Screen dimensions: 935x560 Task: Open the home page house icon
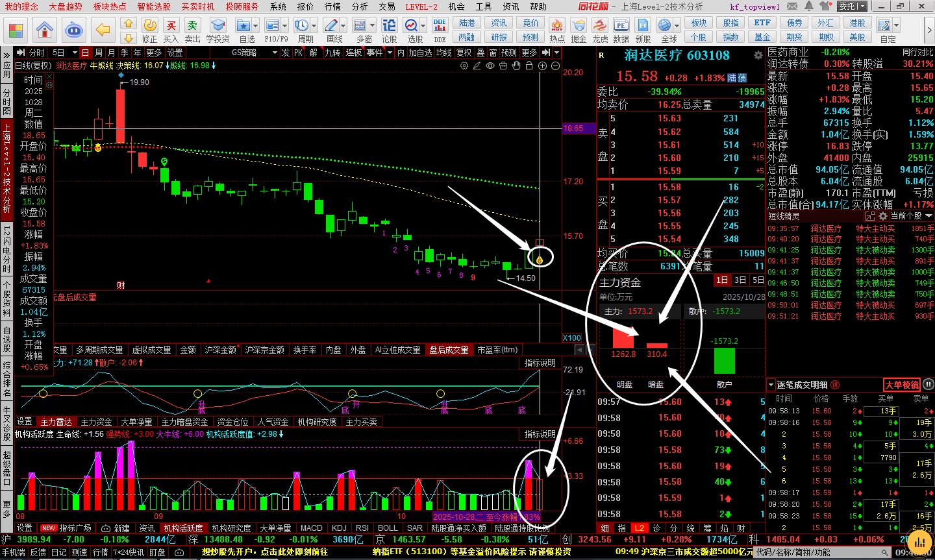pyautogui.click(x=45, y=29)
